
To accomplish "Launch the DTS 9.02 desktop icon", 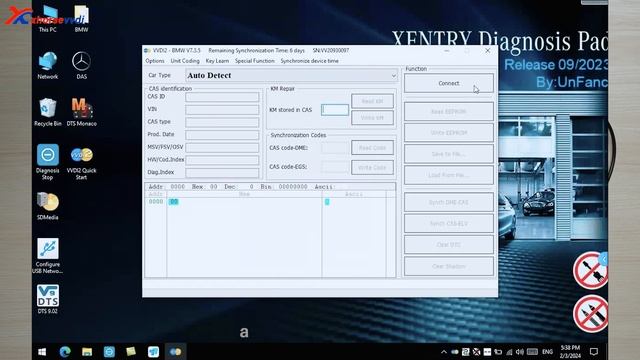I will (48, 299).
